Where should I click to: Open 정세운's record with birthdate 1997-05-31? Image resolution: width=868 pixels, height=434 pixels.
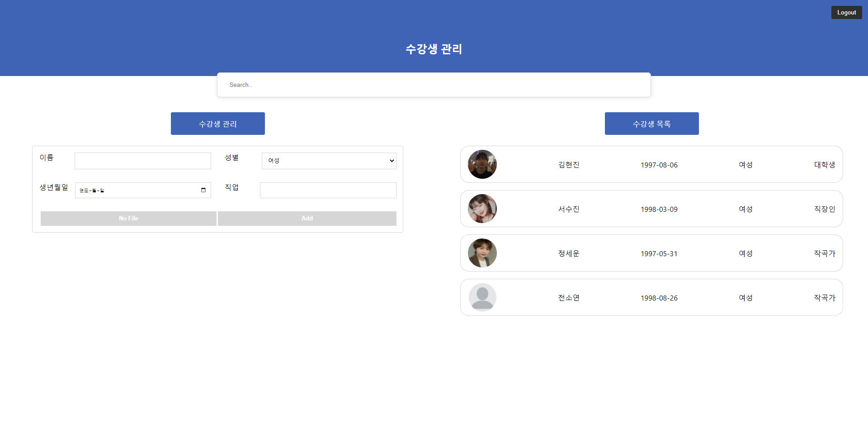[x=651, y=253]
